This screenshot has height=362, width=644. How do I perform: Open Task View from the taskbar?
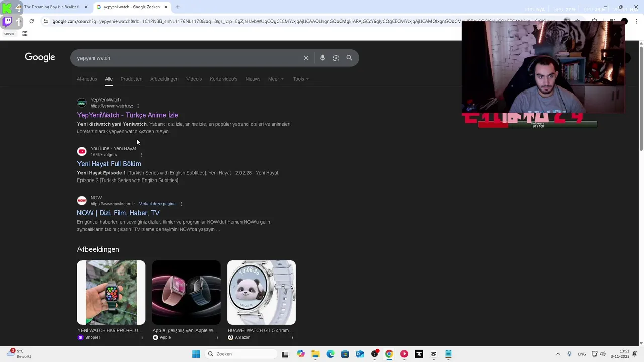click(285, 354)
